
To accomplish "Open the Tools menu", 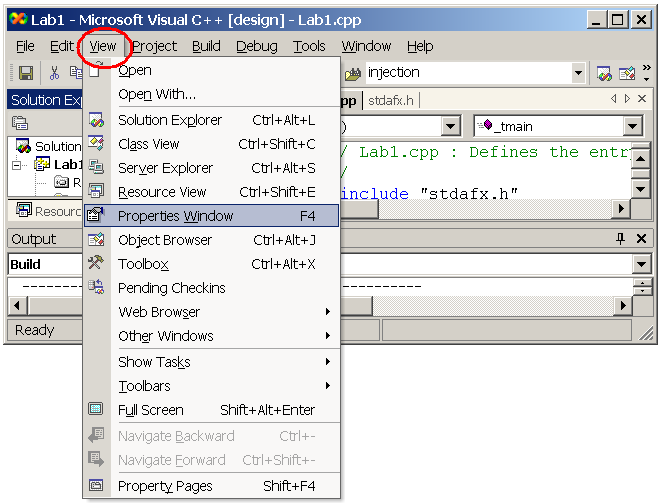I will click(309, 46).
